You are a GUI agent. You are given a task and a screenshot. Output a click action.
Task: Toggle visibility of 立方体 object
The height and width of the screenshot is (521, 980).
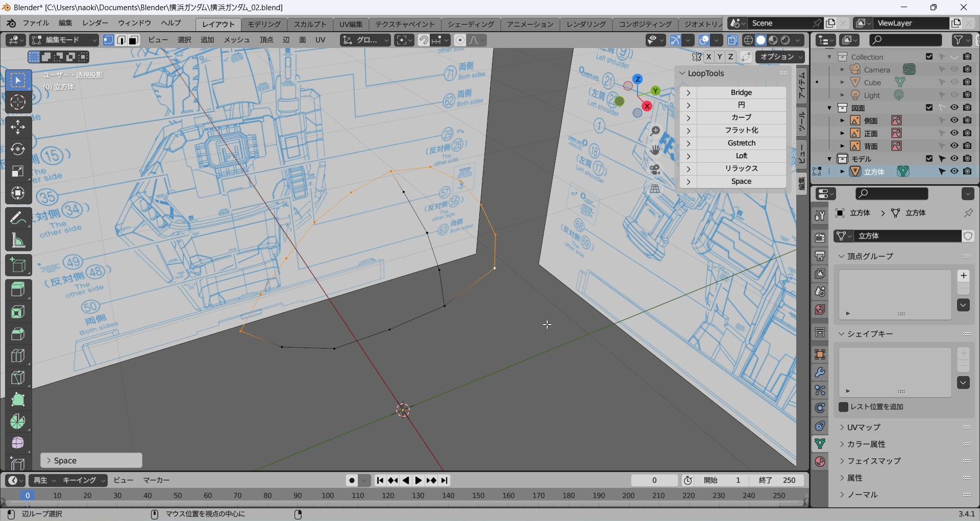point(954,171)
